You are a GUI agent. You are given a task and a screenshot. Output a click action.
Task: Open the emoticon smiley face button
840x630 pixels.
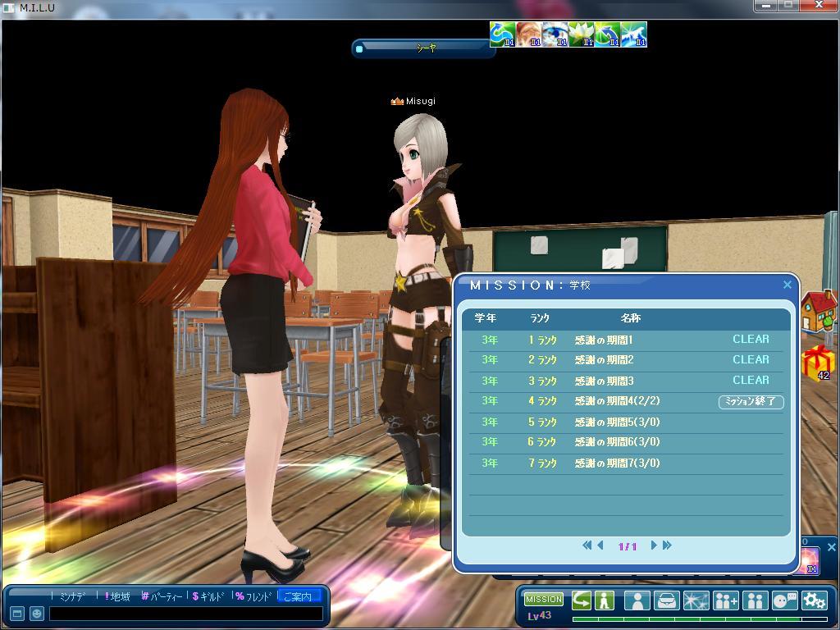36,614
